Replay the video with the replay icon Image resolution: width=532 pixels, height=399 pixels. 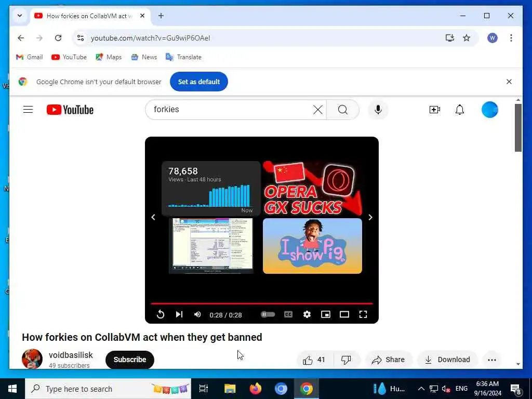point(161,314)
